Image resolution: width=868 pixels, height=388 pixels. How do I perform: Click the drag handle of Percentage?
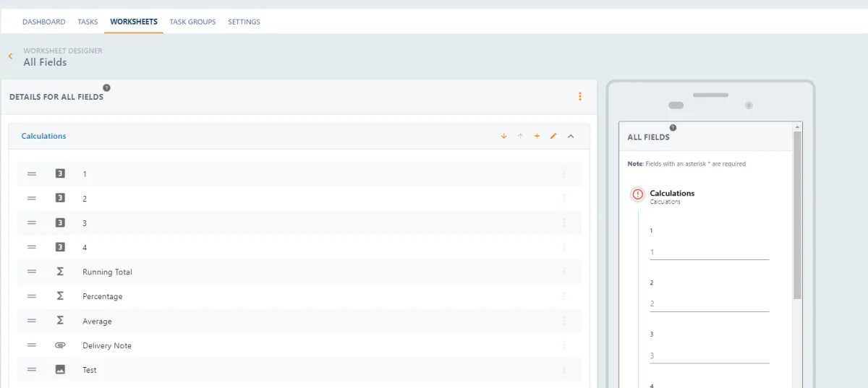(x=32, y=296)
